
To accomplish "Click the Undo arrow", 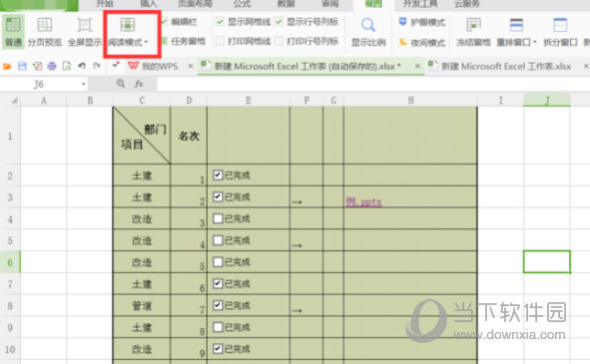I will point(82,66).
